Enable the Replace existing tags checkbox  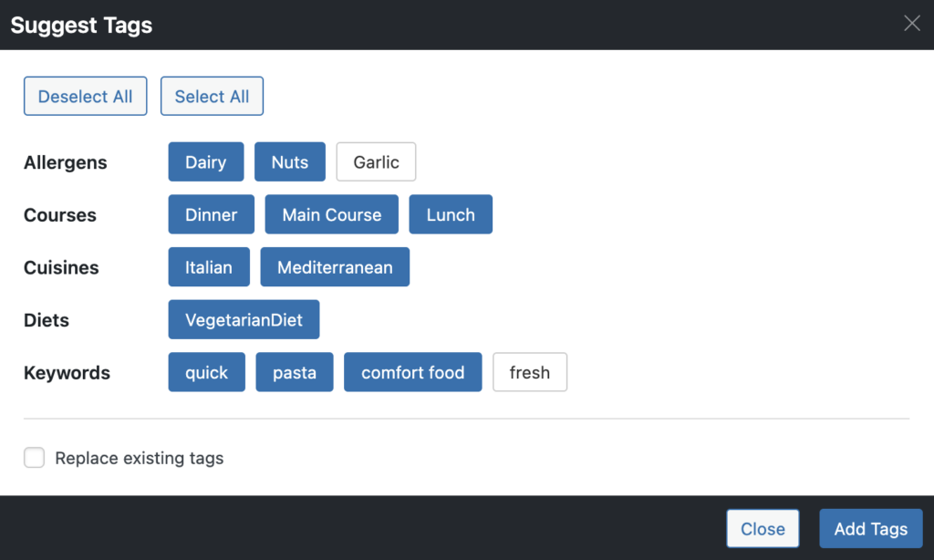coord(35,458)
